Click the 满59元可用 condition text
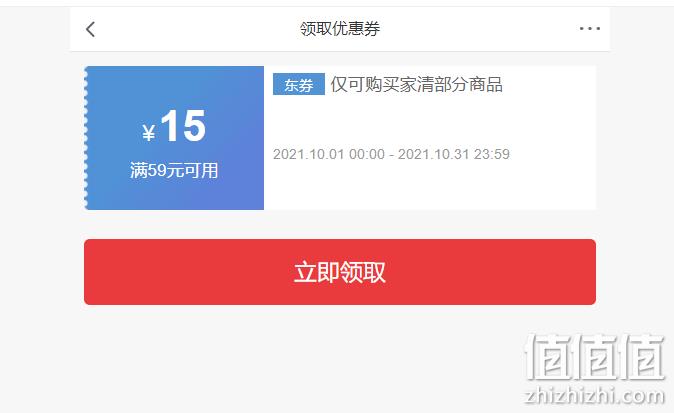Viewport: 674px width, 413px height. [174, 170]
